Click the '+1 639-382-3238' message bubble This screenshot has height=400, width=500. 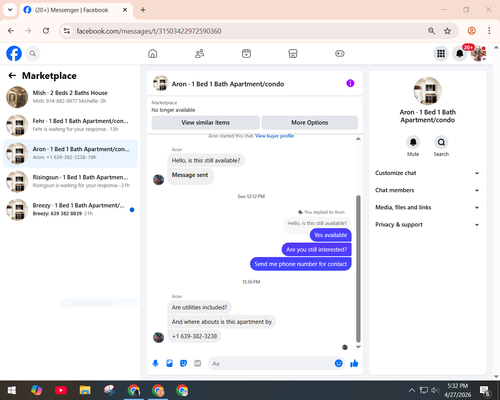click(x=194, y=336)
